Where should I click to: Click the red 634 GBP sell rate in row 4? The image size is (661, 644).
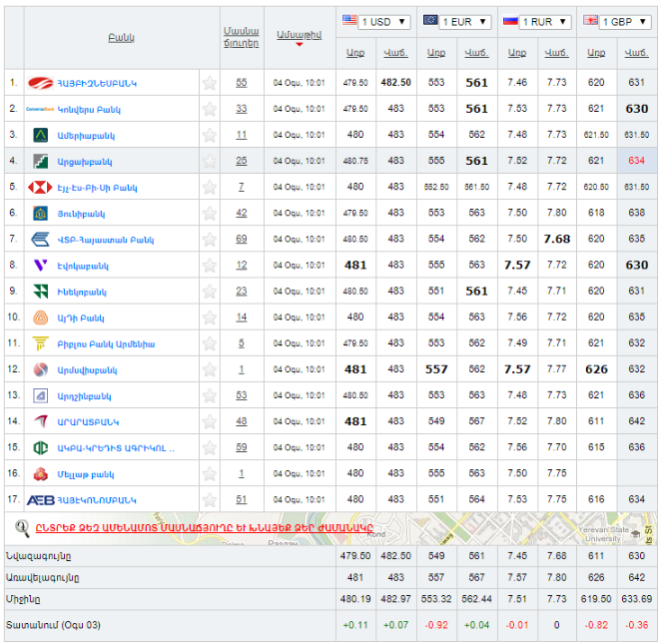636,161
